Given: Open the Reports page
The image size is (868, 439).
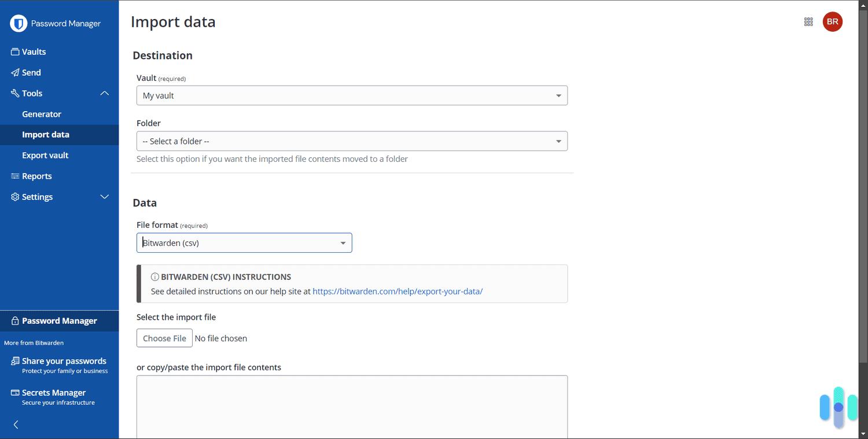Looking at the screenshot, I should [37, 176].
